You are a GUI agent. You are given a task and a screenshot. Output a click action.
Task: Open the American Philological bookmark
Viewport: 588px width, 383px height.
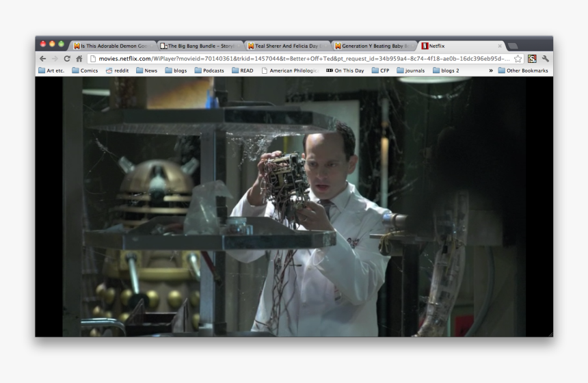291,70
